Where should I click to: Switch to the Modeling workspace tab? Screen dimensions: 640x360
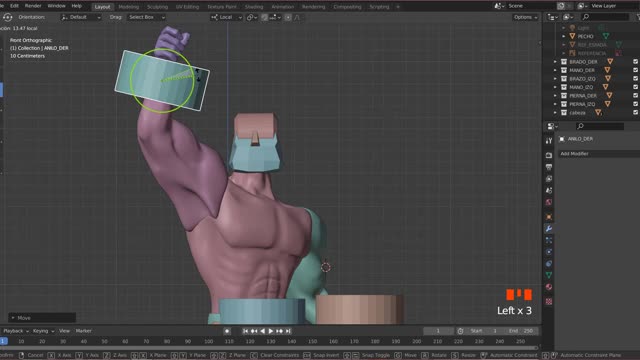pos(129,7)
